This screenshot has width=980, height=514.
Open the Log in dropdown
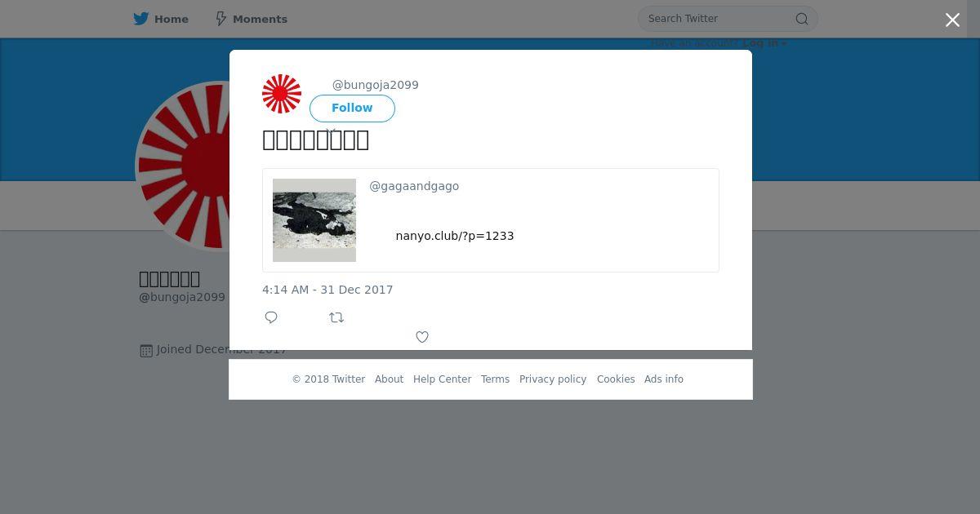764,43
